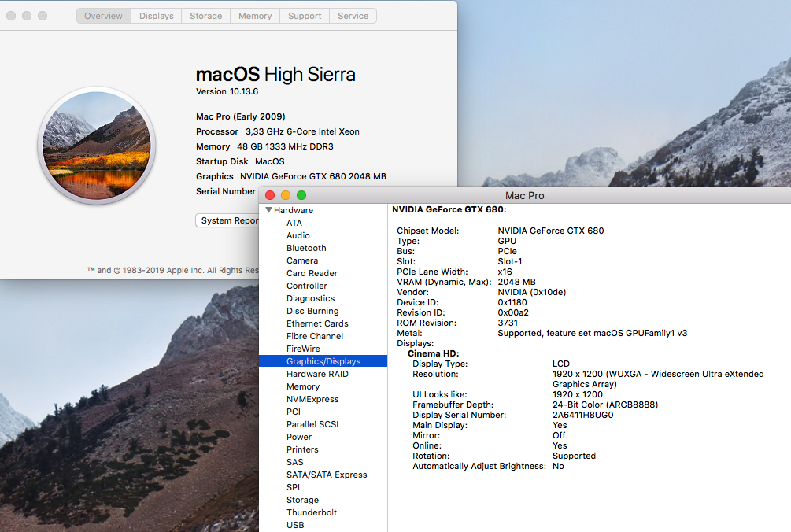The height and width of the screenshot is (532, 791).
Task: Click the Slot-1 slot value
Action: coord(509,261)
